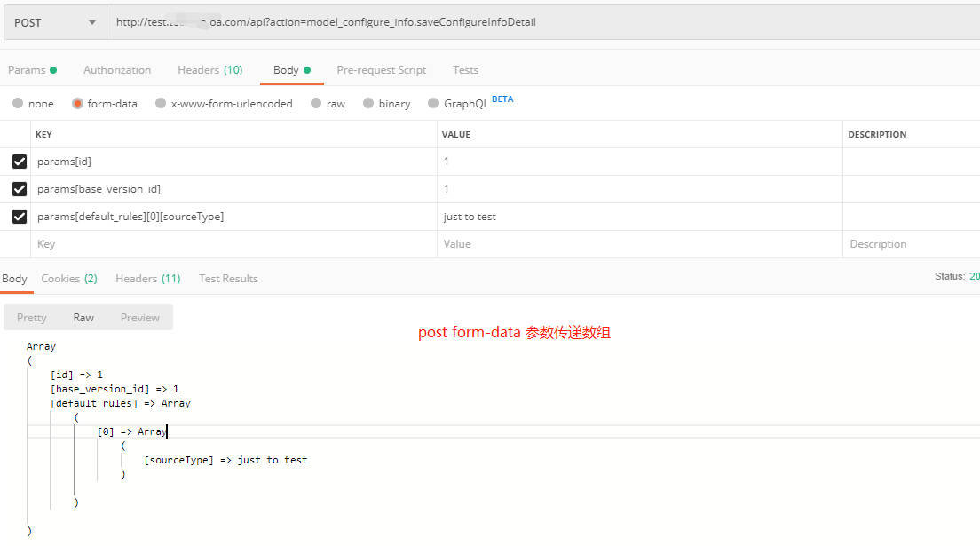980x546 pixels.
Task: Uncheck the params[id] row checkbox
Action: pyautogui.click(x=20, y=162)
